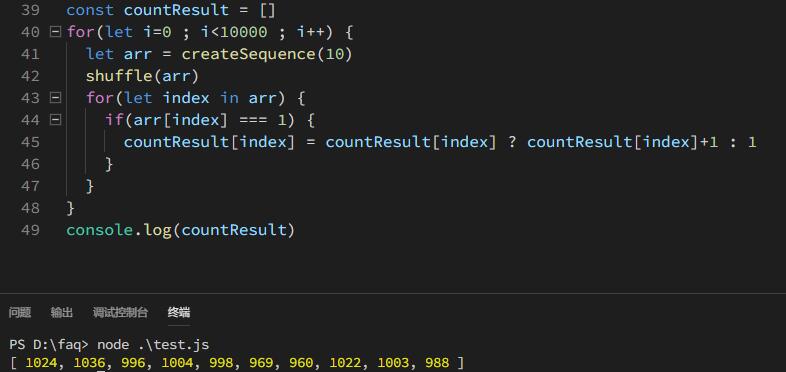The width and height of the screenshot is (786, 372).
Task: Click the terminal output value 988
Action: (x=437, y=362)
